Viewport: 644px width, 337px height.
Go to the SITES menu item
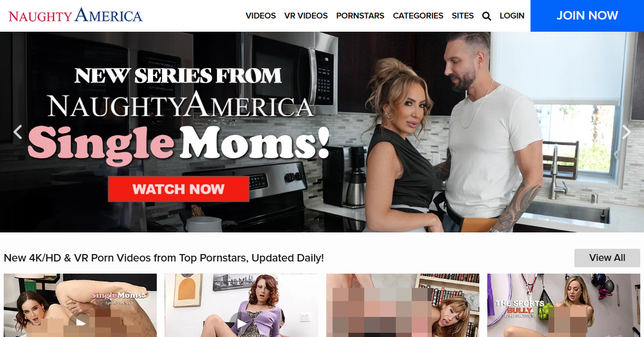[463, 16]
